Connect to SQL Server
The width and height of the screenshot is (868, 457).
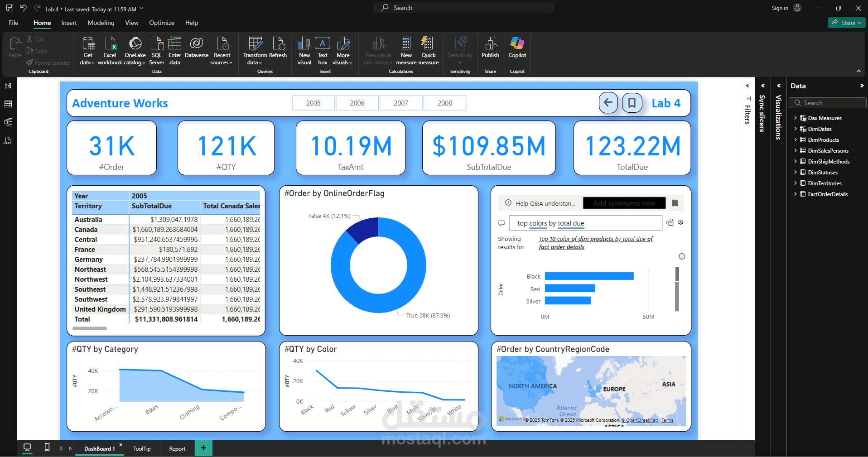pos(157,50)
